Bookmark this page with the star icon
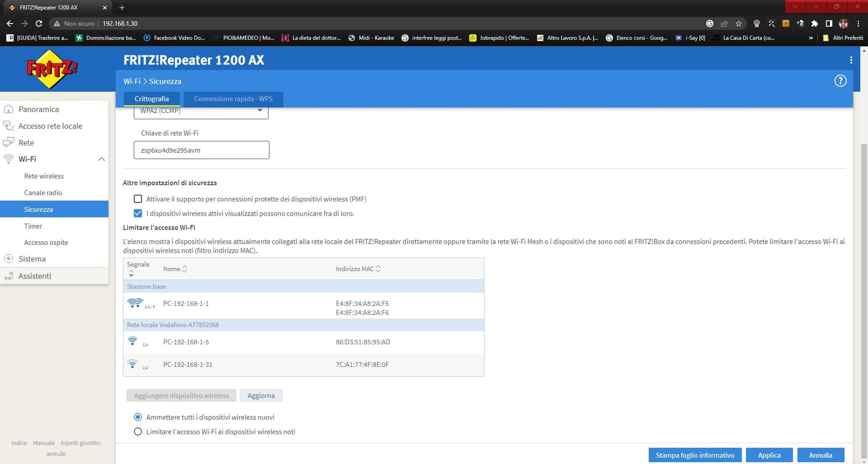The image size is (868, 464). [738, 23]
